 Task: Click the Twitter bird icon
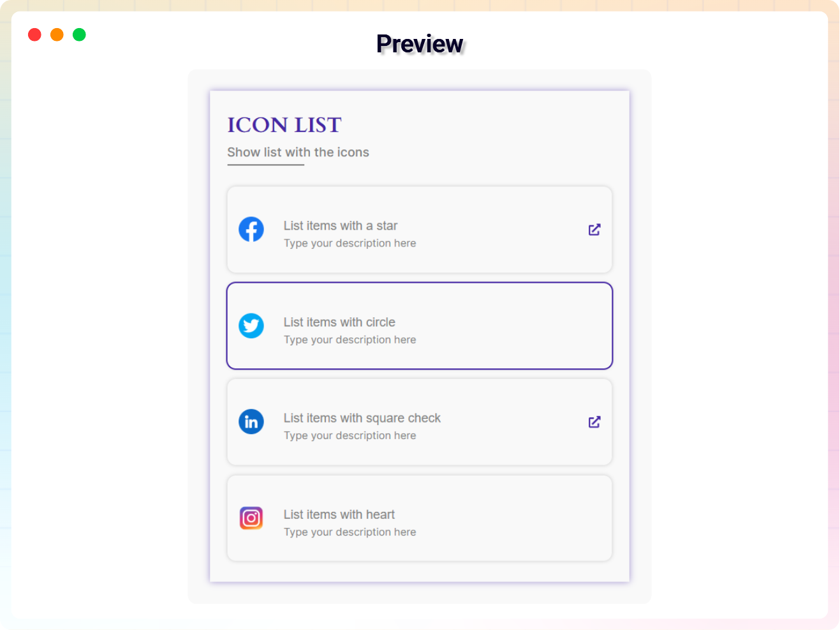251,326
